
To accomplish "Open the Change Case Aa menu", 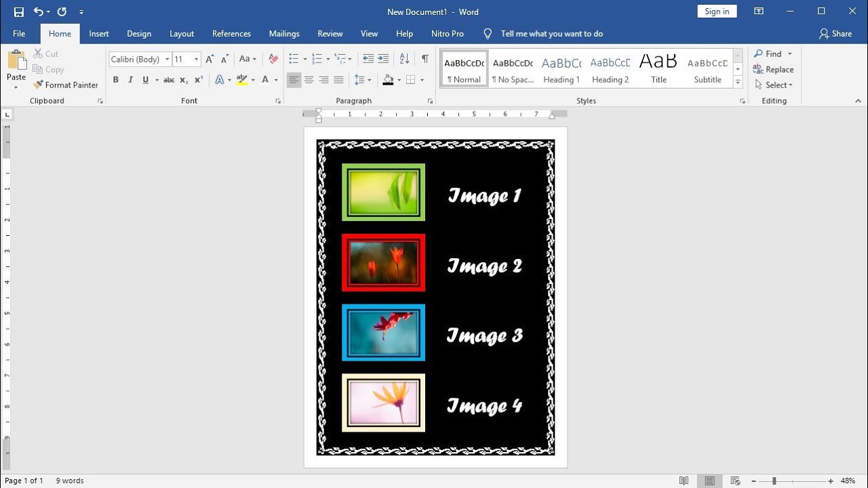I will pos(248,59).
